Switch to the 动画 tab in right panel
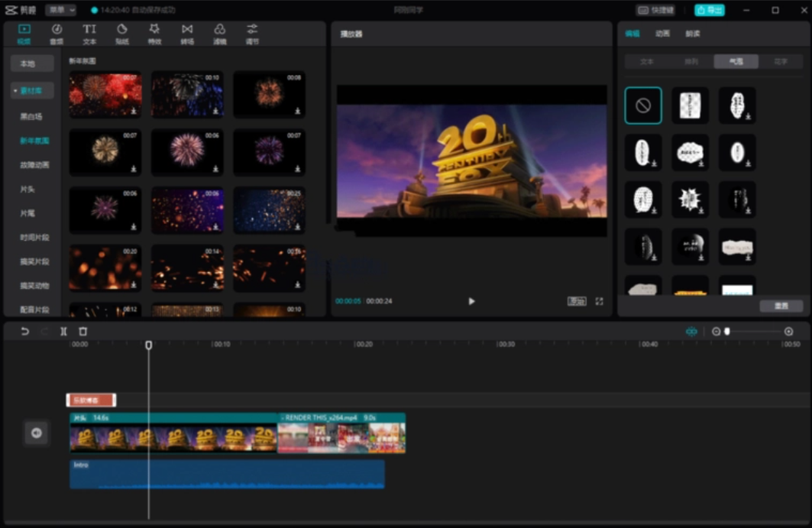 pyautogui.click(x=662, y=34)
